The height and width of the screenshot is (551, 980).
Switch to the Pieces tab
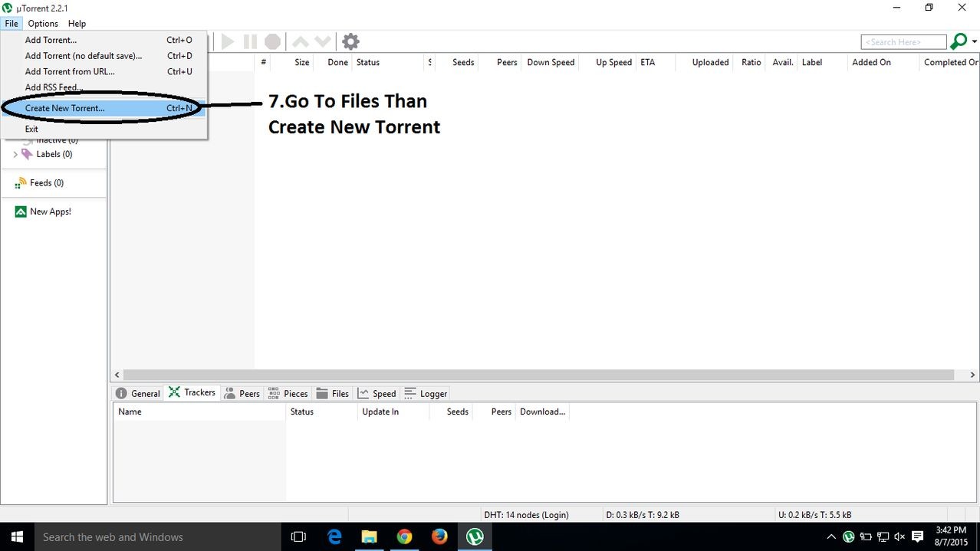[x=288, y=393]
